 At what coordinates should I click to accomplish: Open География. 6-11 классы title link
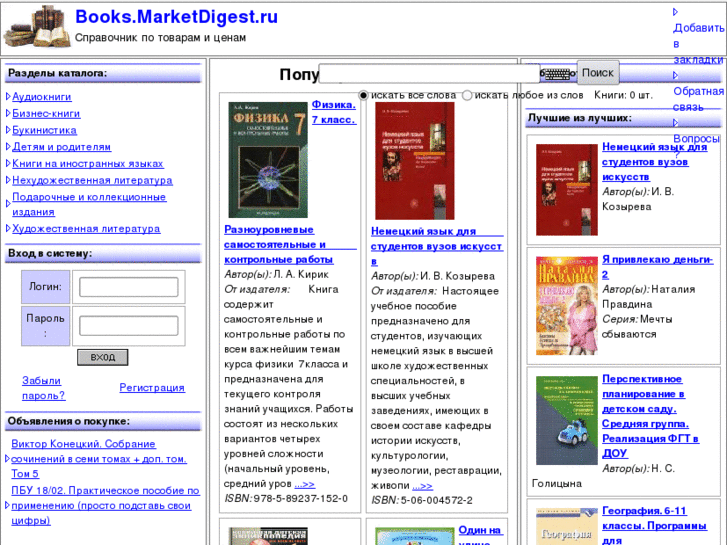(x=654, y=526)
